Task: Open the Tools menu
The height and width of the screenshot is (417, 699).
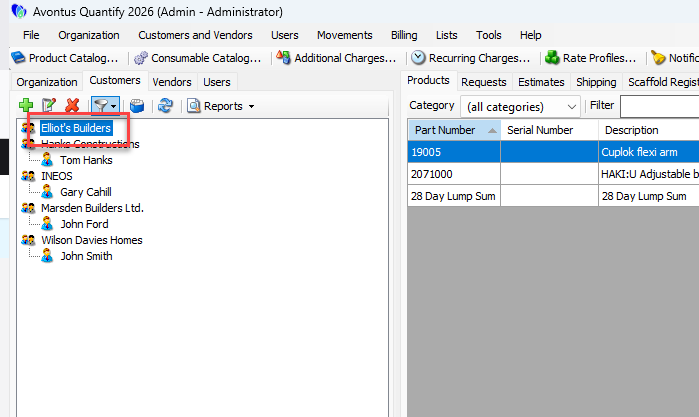Action: [489, 35]
